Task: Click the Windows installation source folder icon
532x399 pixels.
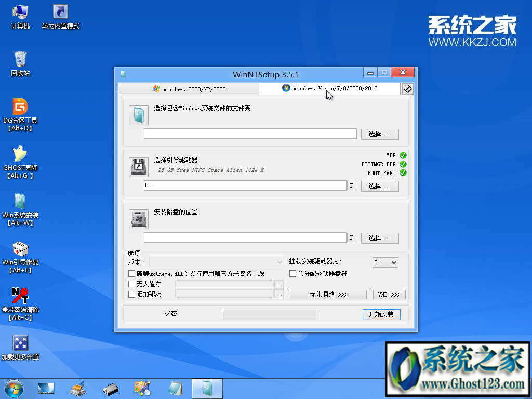Action: pyautogui.click(x=138, y=114)
